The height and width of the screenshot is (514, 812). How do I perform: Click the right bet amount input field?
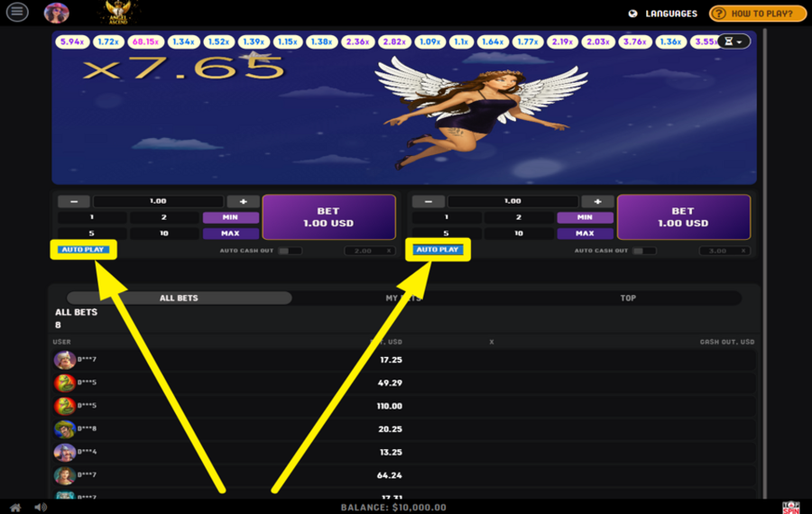point(512,202)
